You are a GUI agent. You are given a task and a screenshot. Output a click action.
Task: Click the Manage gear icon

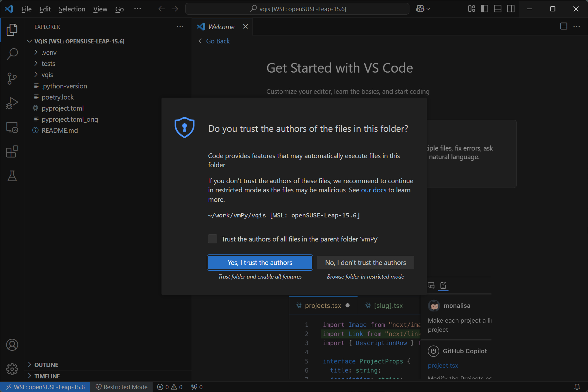coord(12,369)
